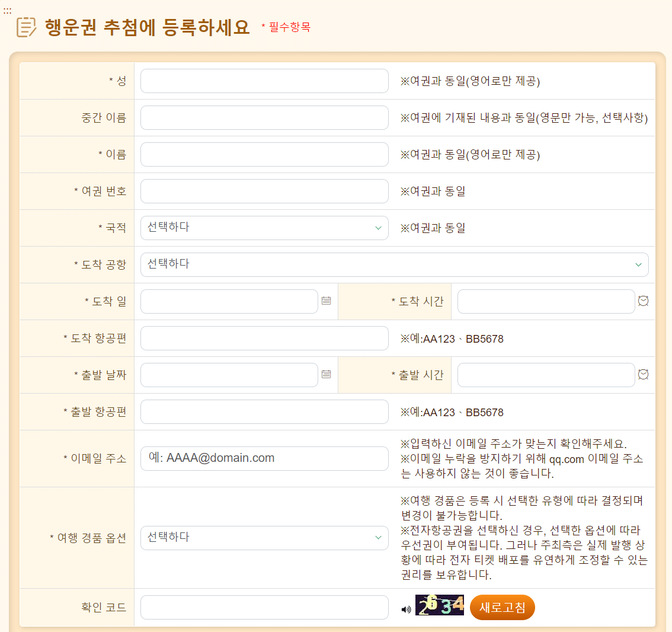
Task: Click the 성 surname input field
Action: click(x=264, y=81)
